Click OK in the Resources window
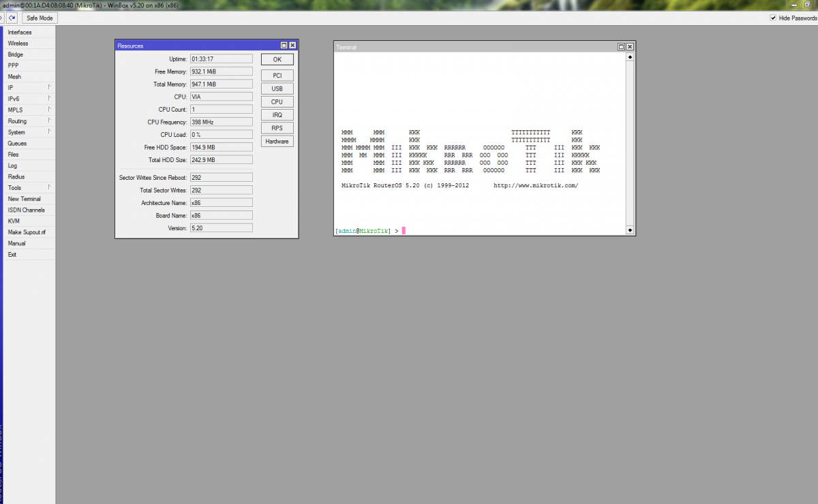This screenshot has height=504, width=818. (277, 60)
